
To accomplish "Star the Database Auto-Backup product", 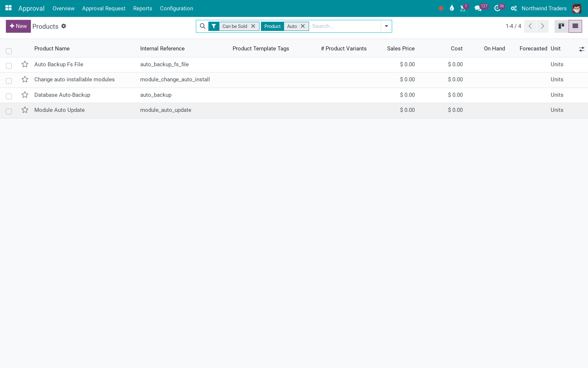I will coord(25,95).
